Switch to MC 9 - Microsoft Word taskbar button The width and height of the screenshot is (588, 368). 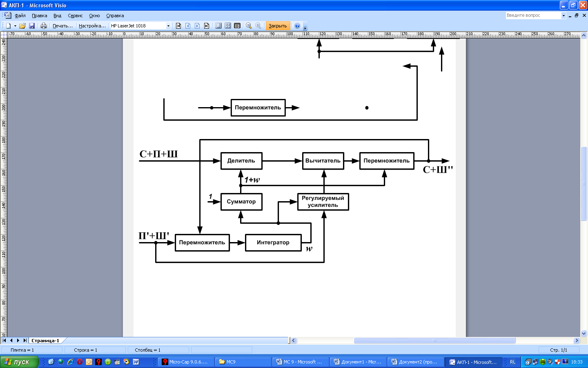click(x=301, y=362)
